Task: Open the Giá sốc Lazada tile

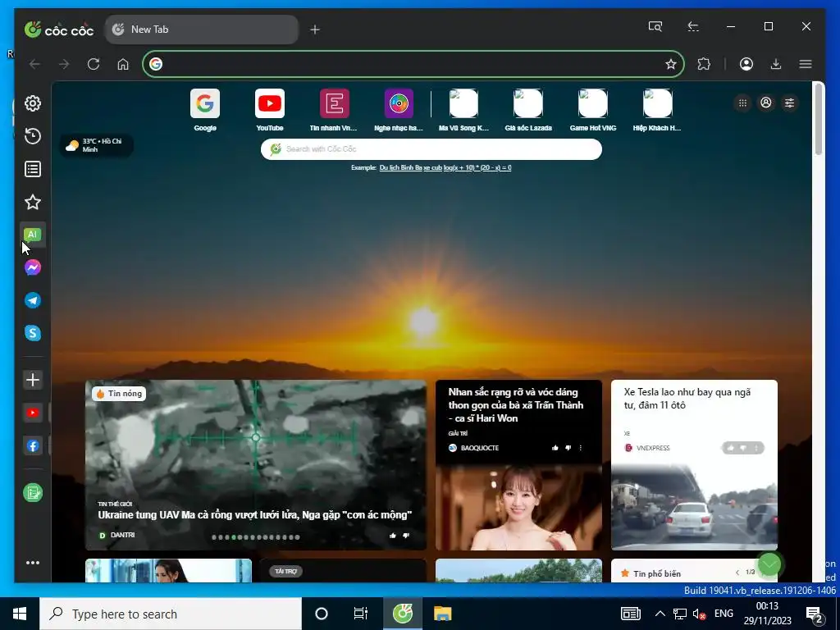Action: [x=528, y=111]
